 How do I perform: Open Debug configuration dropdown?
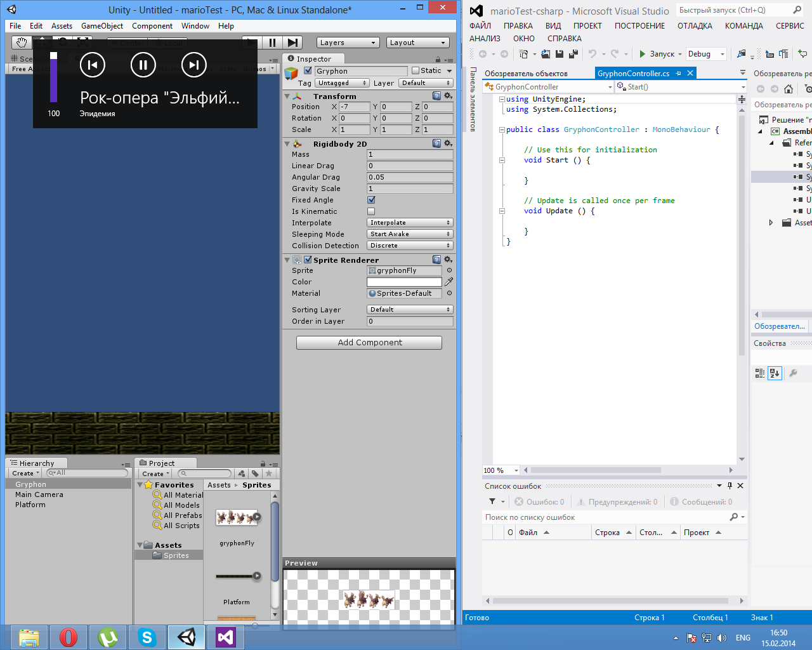(x=706, y=54)
